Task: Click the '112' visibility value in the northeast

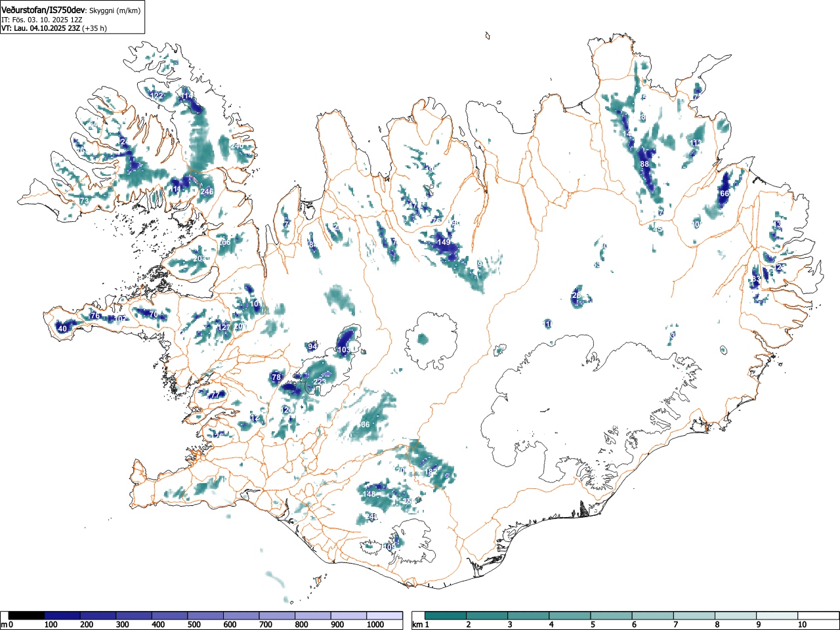Action: click(x=696, y=142)
